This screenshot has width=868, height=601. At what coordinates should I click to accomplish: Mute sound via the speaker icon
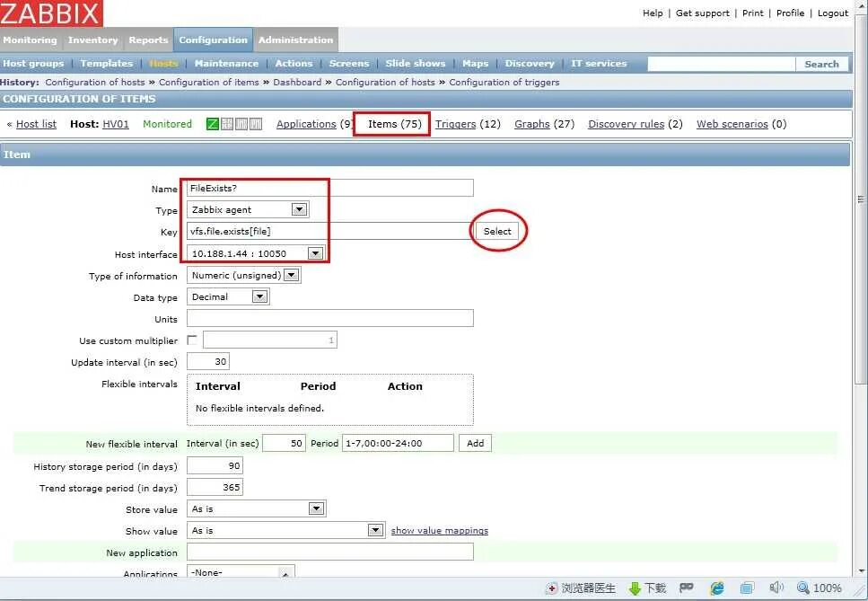point(776,588)
